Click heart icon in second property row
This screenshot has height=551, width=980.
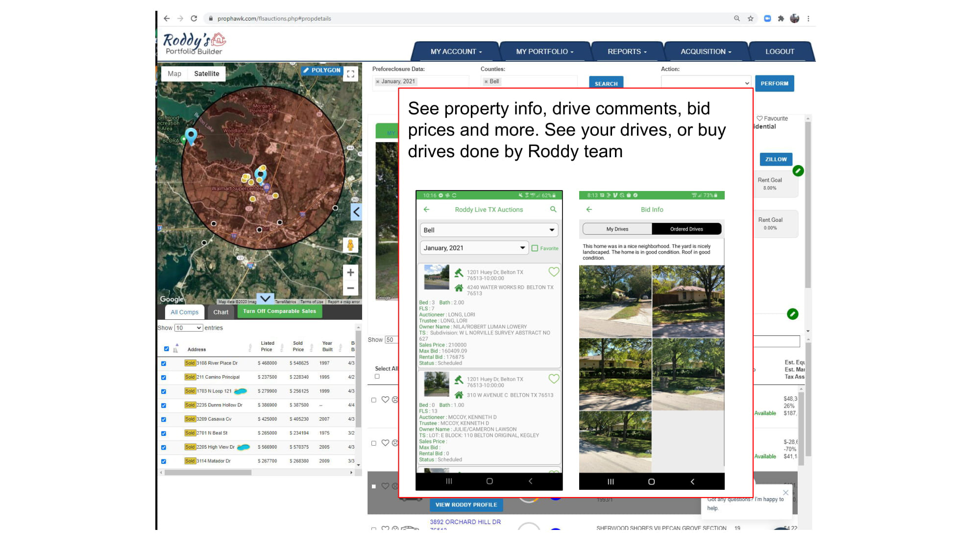tap(385, 443)
